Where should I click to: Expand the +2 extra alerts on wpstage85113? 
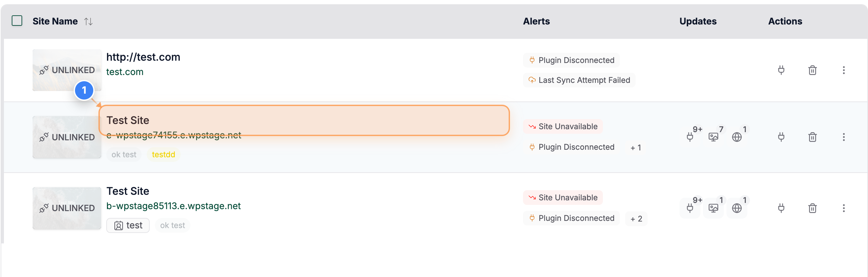click(636, 218)
